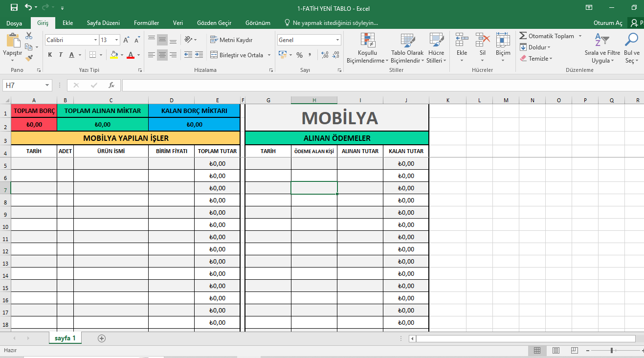Switch to the Gözden Geçir tab
This screenshot has width=644, height=358.
(214, 23)
